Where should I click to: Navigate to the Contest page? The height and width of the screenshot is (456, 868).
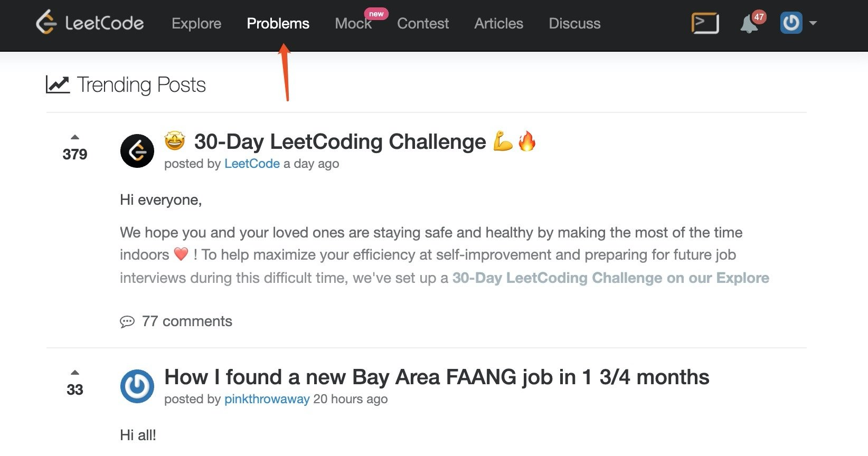coord(423,24)
